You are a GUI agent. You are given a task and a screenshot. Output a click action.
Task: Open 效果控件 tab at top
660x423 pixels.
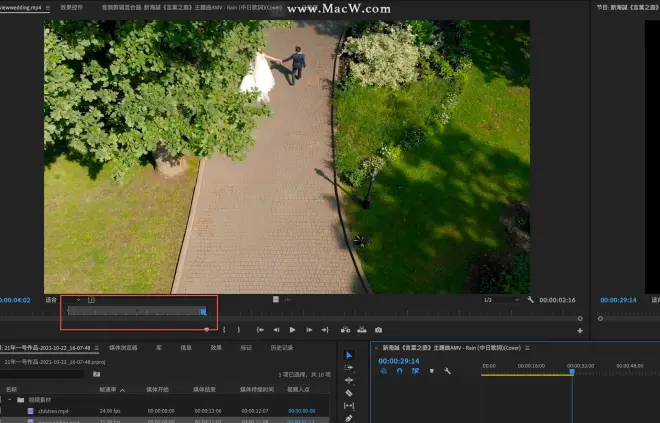tap(72, 8)
